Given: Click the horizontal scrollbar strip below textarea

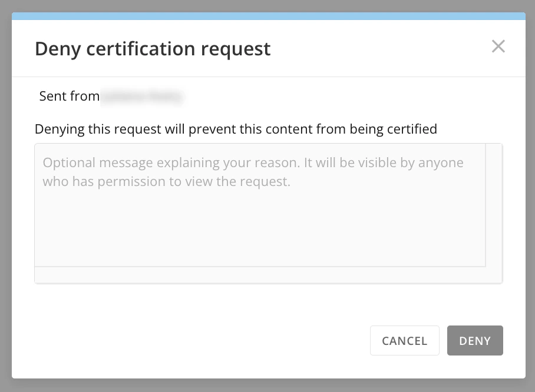Looking at the screenshot, I should pos(260,275).
